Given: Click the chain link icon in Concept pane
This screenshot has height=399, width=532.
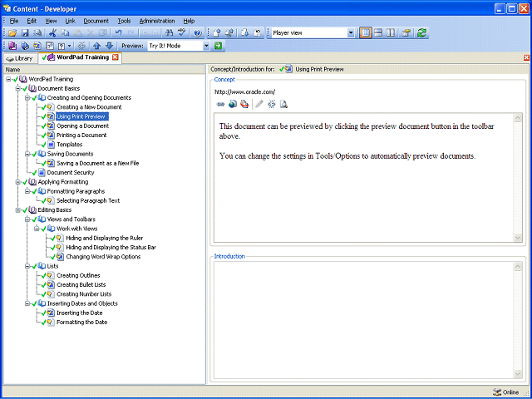Looking at the screenshot, I should pyautogui.click(x=220, y=104).
